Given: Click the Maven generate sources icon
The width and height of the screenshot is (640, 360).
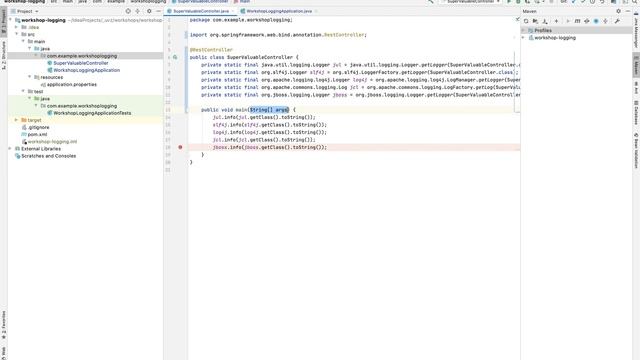Looking at the screenshot, I should click(x=535, y=21).
